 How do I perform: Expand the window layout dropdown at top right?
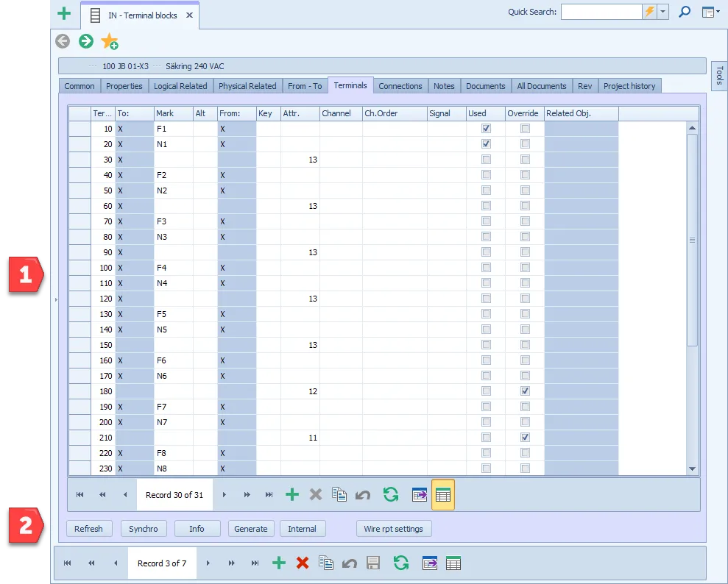710,12
